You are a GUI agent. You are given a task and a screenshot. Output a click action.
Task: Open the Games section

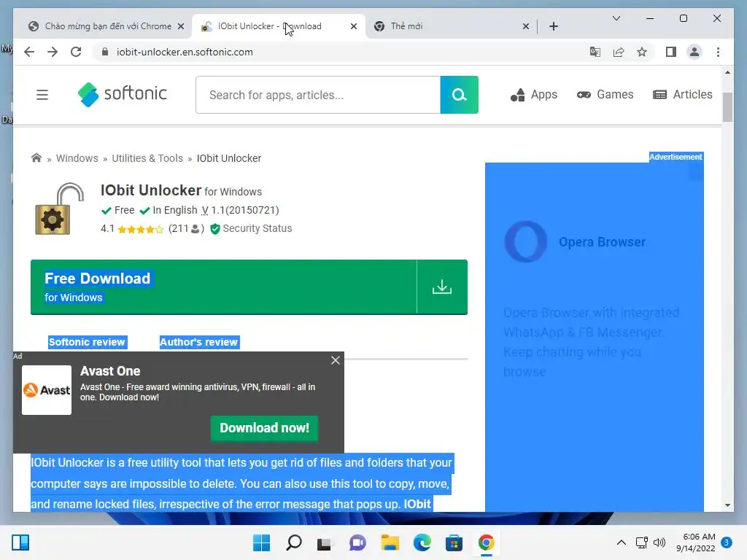(605, 94)
